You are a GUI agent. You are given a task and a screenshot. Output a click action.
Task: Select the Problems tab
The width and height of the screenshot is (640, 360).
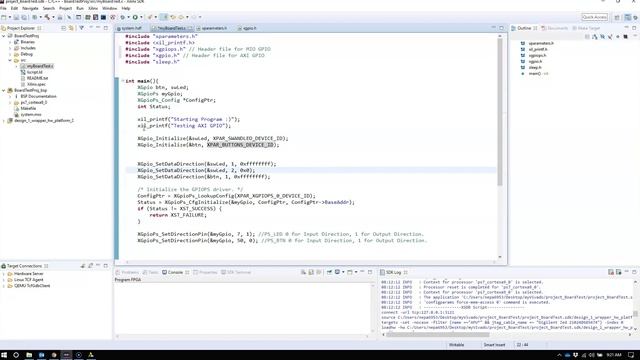click(x=127, y=272)
